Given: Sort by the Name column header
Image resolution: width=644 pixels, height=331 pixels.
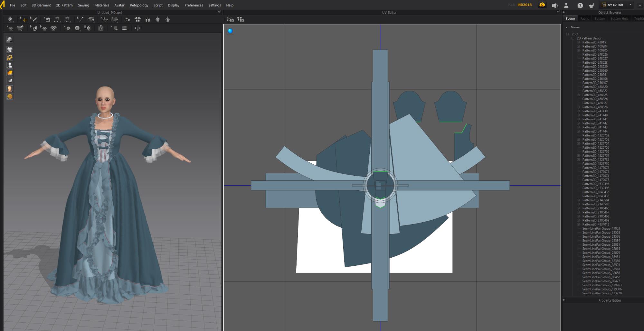Looking at the screenshot, I should pos(575,27).
